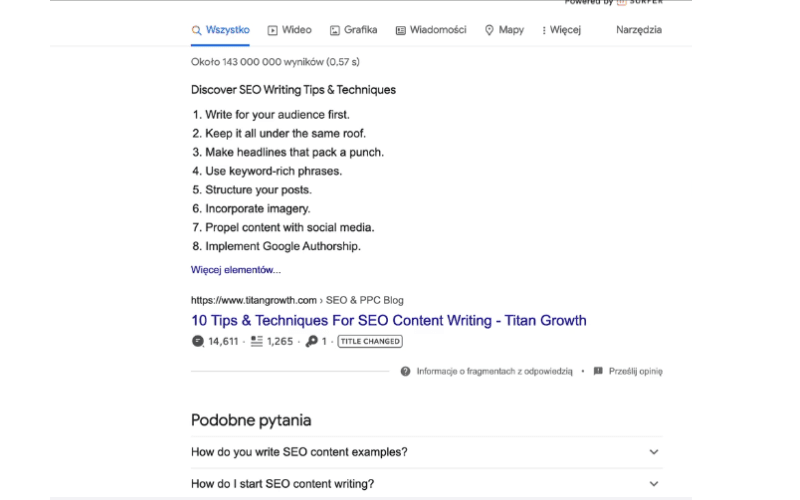Click the question mark info icon
This screenshot has width=800, height=500.
pyautogui.click(x=406, y=371)
